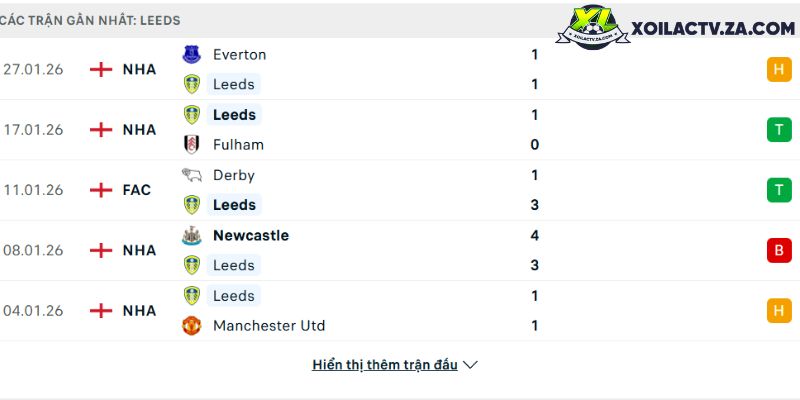Click the 08.01.26 match date
Viewport: 800px width, 400px height.
coord(33,250)
